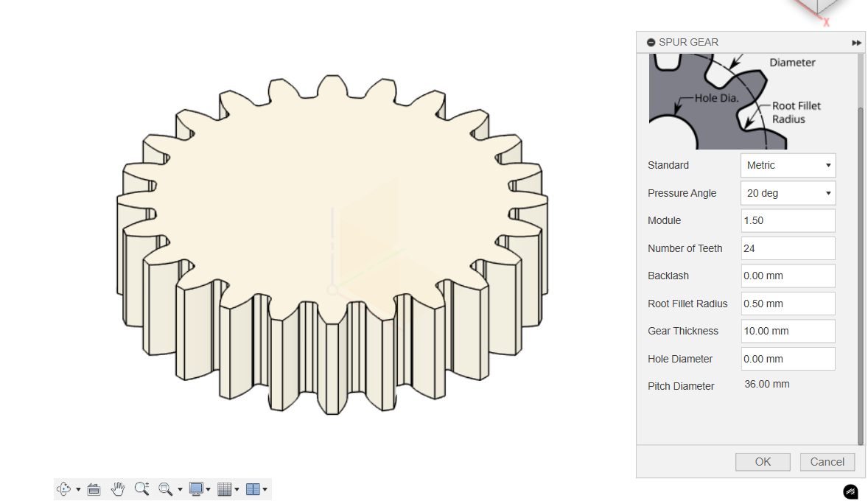
Task: Expand the Spur Gear panel double-arrow
Action: point(856,43)
